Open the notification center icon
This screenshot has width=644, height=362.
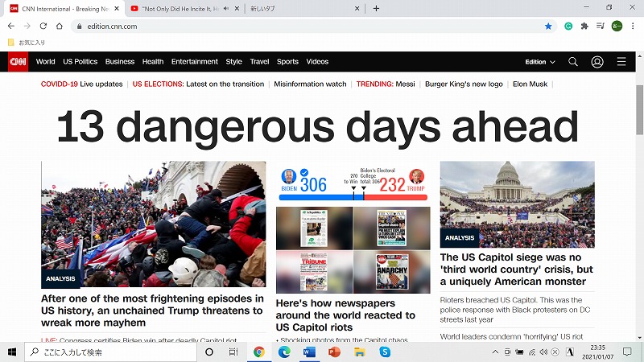pyautogui.click(x=627, y=352)
